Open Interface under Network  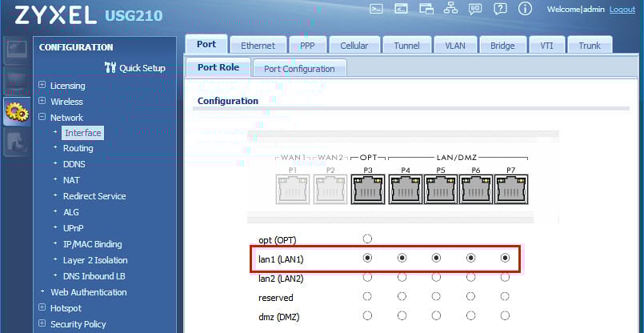click(82, 133)
